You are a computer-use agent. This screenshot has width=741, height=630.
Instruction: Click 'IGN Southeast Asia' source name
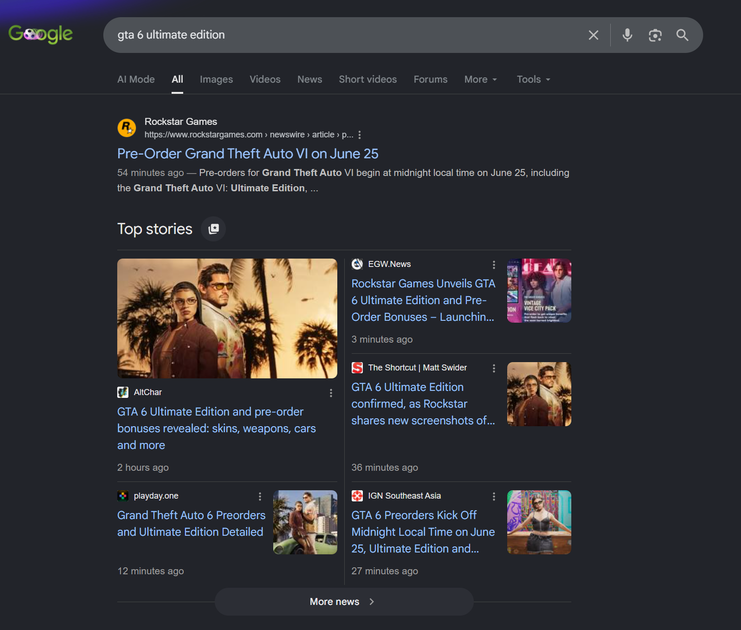pyautogui.click(x=405, y=496)
